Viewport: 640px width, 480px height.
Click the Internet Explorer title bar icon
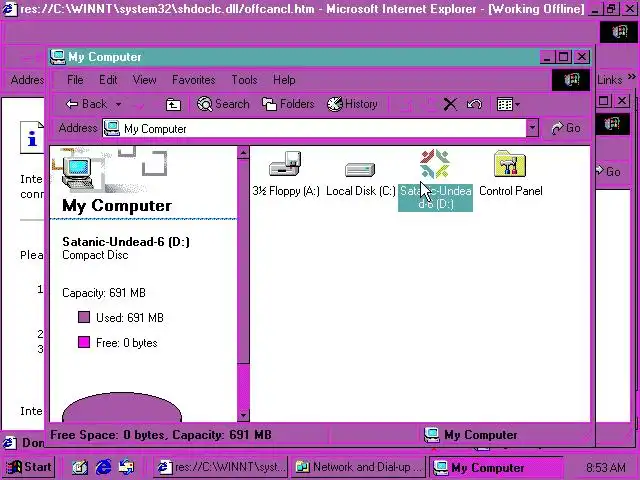click(x=9, y=9)
